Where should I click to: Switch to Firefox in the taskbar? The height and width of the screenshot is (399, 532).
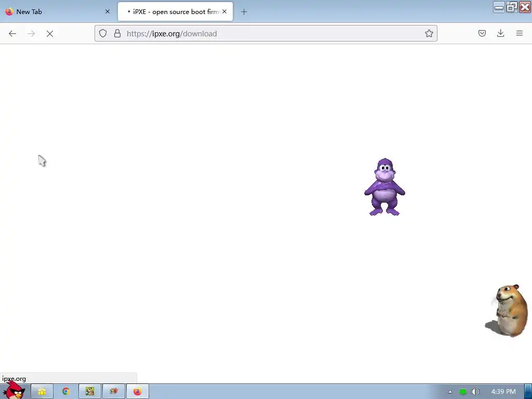[137, 392]
